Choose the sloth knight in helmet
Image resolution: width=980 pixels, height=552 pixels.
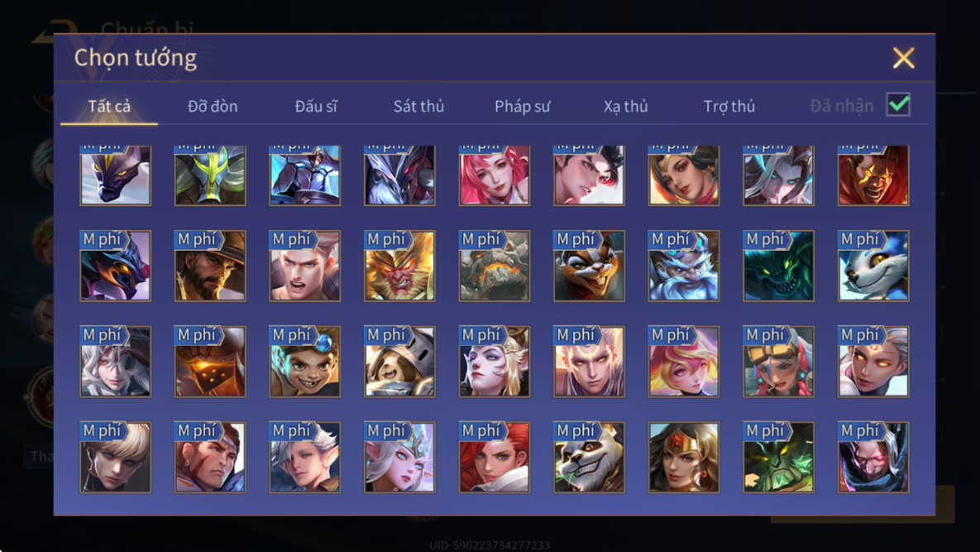click(399, 362)
